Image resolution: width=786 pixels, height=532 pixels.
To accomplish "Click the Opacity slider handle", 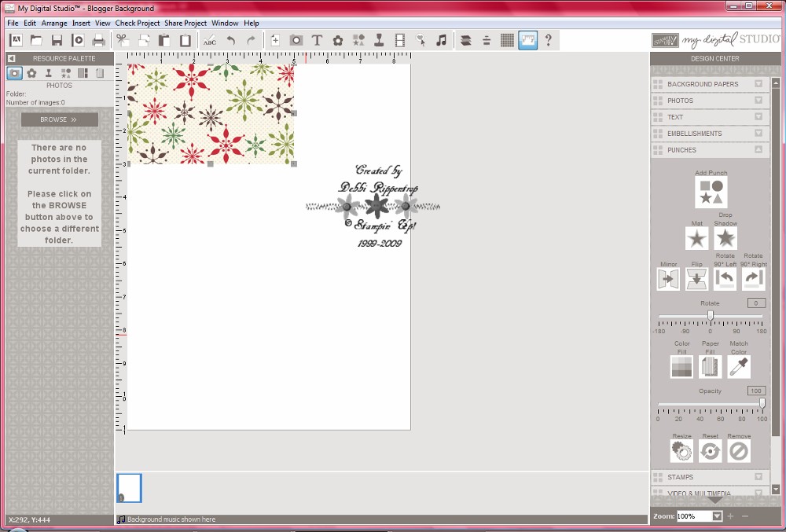I will pyautogui.click(x=762, y=403).
